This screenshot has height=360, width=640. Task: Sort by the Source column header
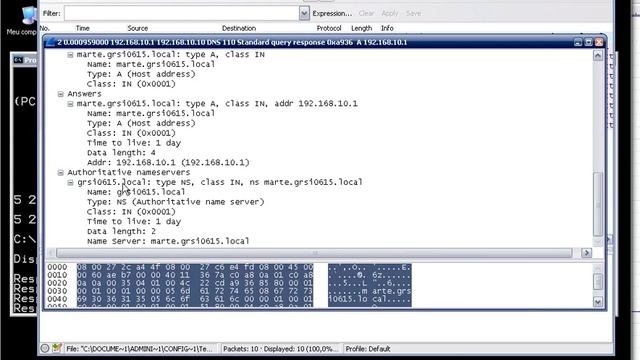(x=138, y=28)
